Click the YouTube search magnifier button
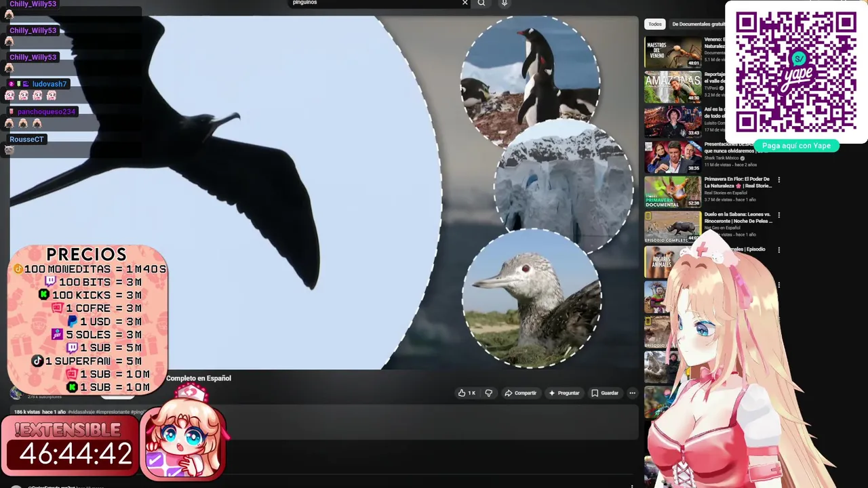Screen dimensions: 868x488 pyautogui.click(x=481, y=3)
